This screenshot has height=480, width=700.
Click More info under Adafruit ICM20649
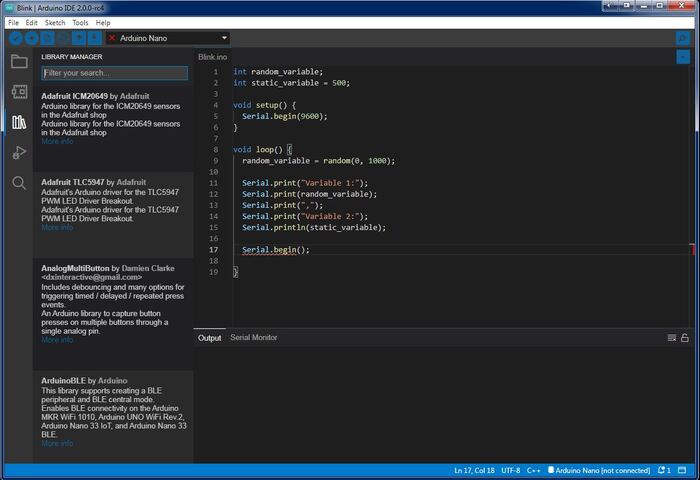coord(57,142)
